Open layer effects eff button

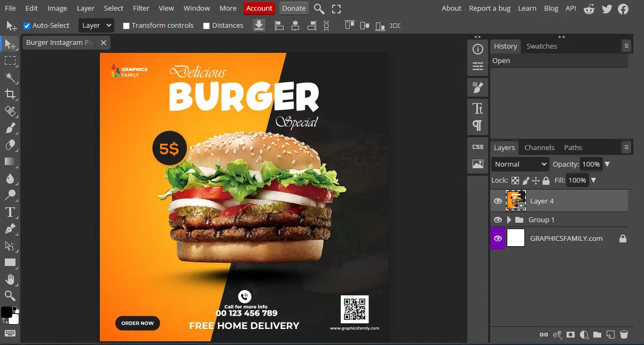point(557,335)
